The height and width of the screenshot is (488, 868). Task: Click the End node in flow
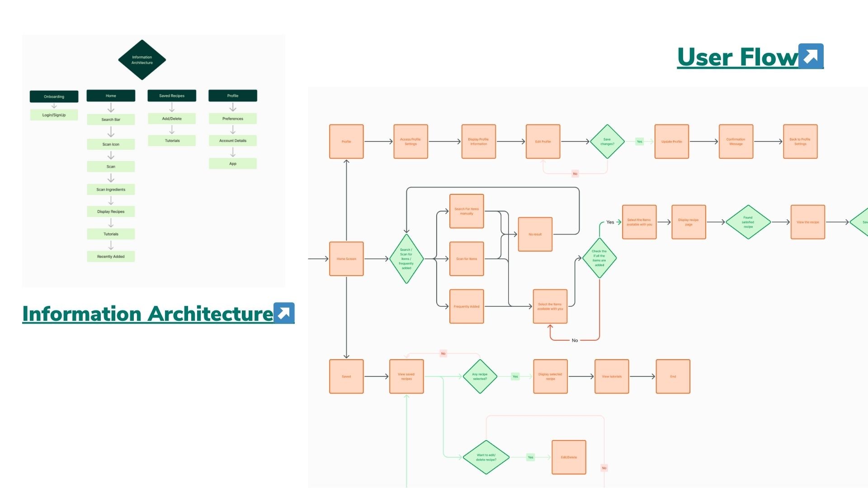coord(673,376)
